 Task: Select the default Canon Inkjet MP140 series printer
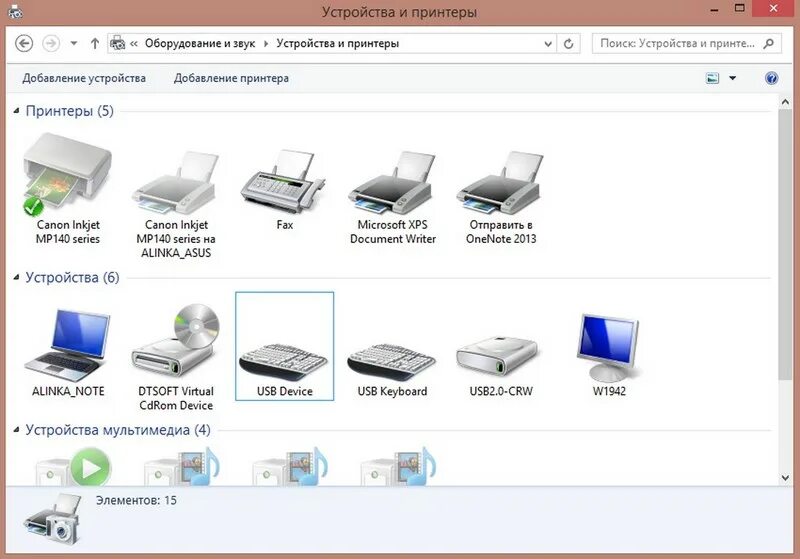coord(68,174)
